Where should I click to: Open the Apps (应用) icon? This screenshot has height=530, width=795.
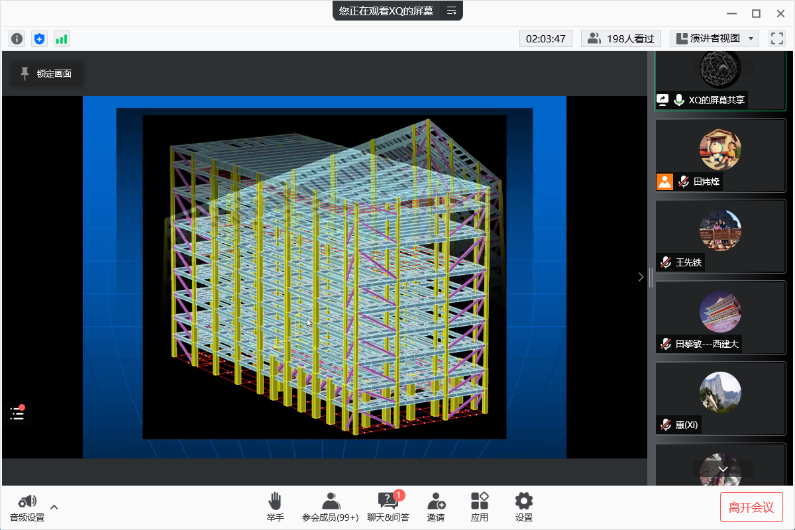(x=480, y=507)
